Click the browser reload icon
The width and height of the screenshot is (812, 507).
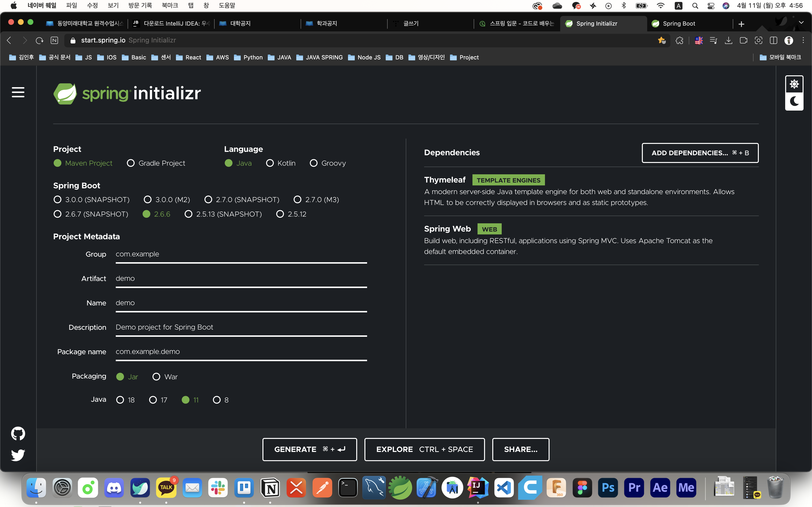tap(40, 41)
